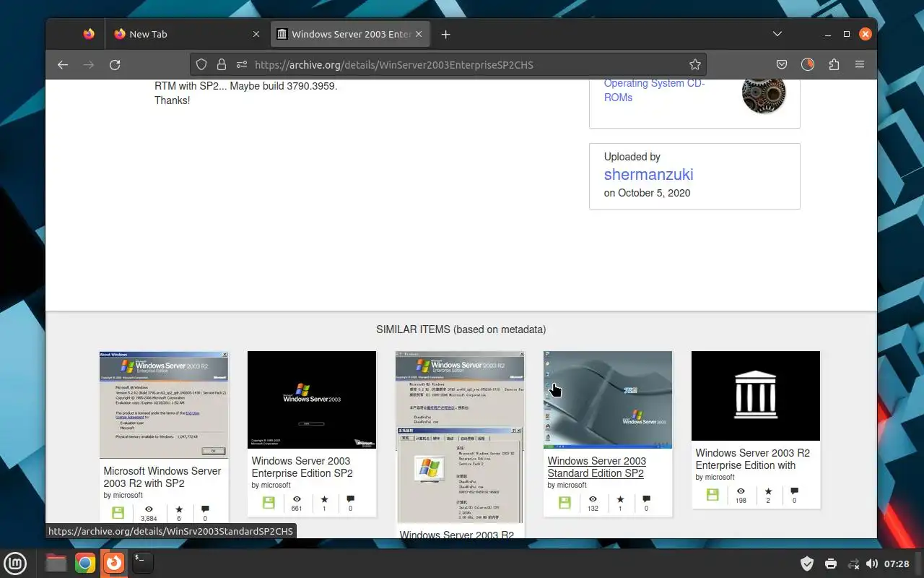Click favorites star showing 2
Viewport: 924px width, 578px height.
[x=768, y=491]
